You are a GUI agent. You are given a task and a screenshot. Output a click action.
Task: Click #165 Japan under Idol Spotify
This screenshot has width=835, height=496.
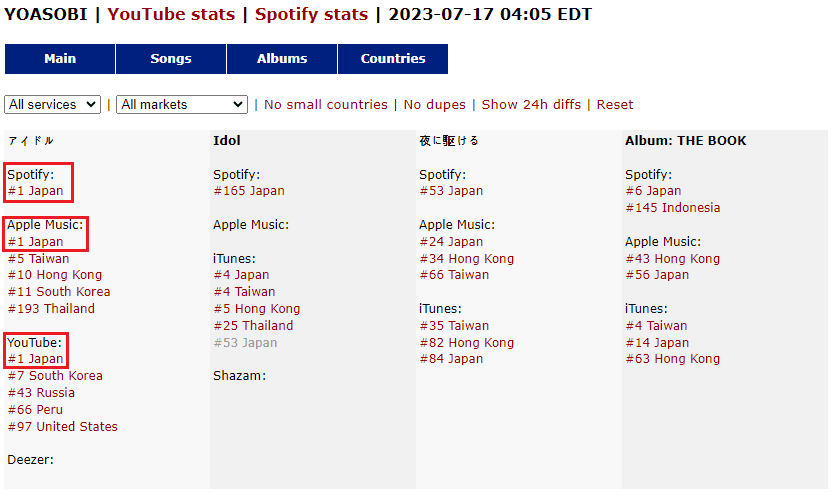[x=249, y=191]
